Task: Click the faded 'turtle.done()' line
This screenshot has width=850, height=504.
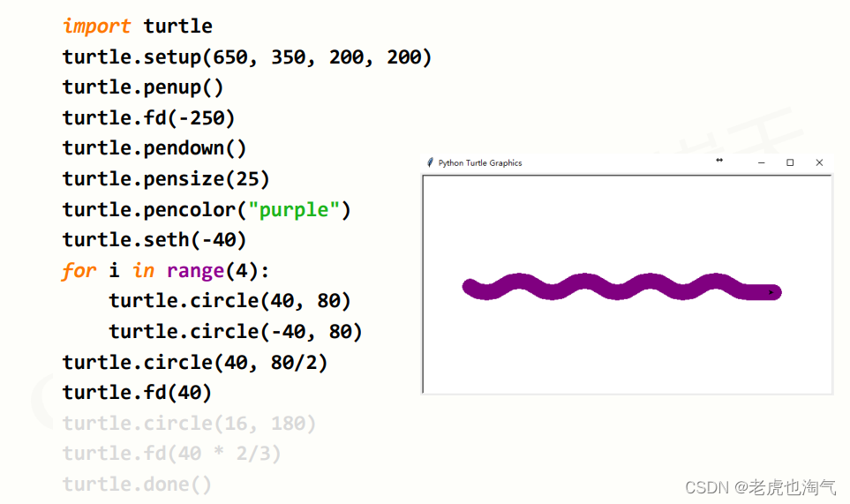Action: (x=137, y=484)
